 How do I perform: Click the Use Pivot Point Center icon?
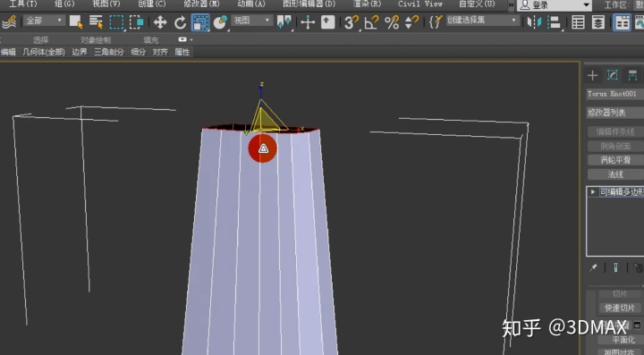pyautogui.click(x=284, y=22)
